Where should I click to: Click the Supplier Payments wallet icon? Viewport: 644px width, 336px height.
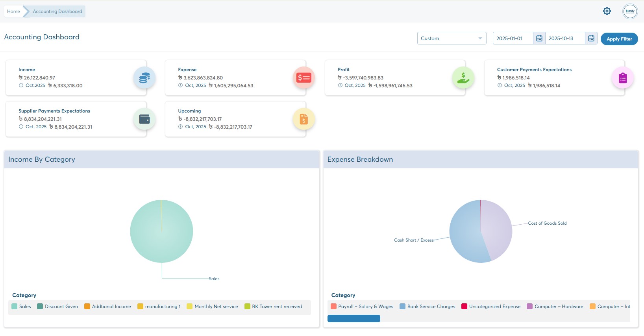pyautogui.click(x=144, y=119)
